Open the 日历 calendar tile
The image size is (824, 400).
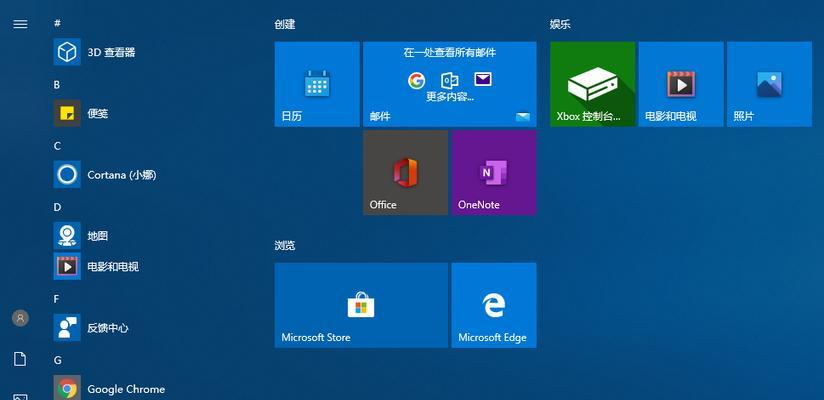coord(317,84)
